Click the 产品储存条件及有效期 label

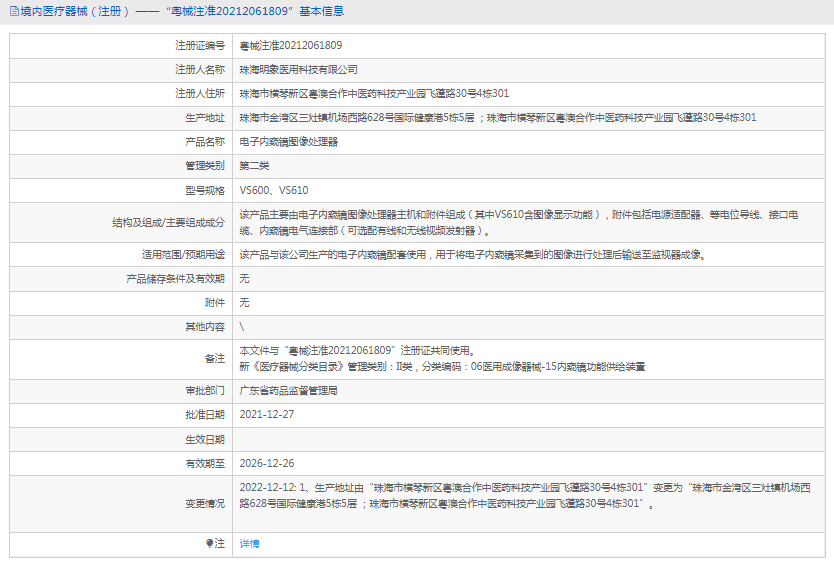click(x=176, y=279)
